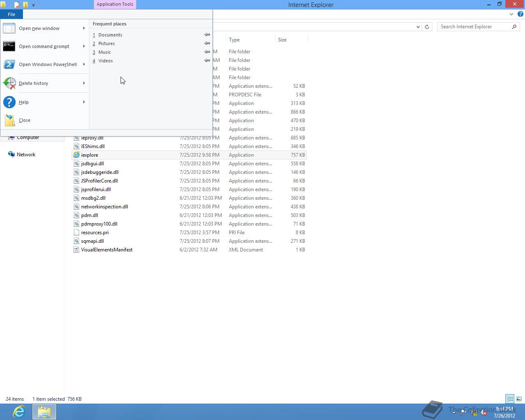
Task: Open Customize Quick Access Toolbar dropdown
Action: pos(33,5)
